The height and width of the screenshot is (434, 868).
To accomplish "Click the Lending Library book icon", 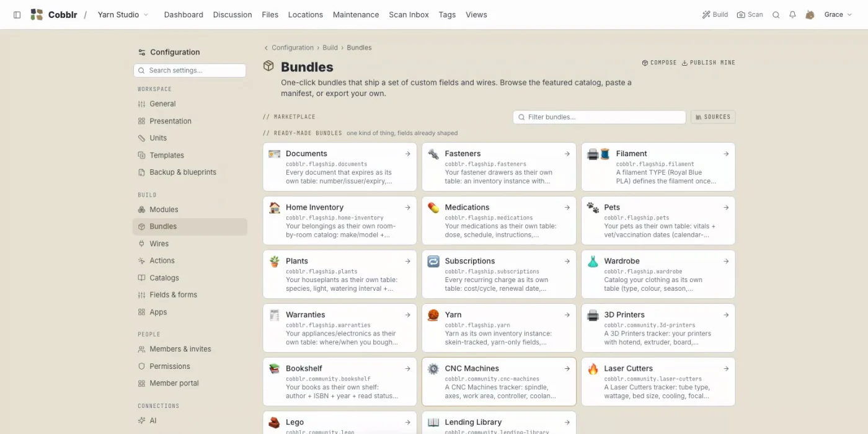I will 433,423.
